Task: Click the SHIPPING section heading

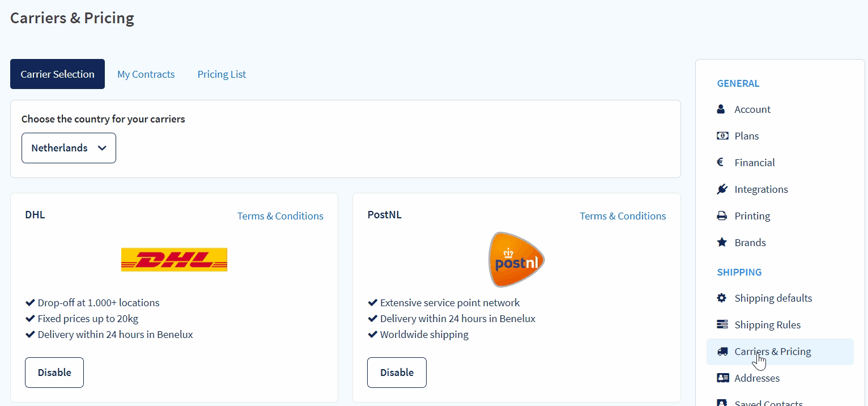Action: tap(739, 272)
